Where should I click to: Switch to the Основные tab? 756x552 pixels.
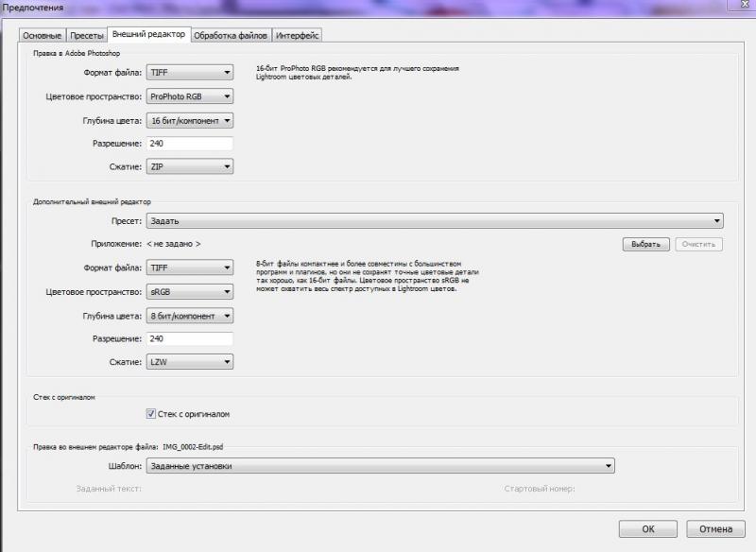43,35
